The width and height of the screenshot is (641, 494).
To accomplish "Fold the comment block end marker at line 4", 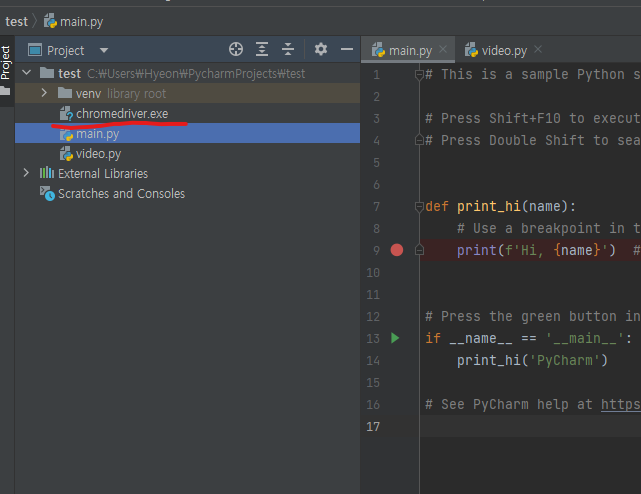I will coord(419,140).
